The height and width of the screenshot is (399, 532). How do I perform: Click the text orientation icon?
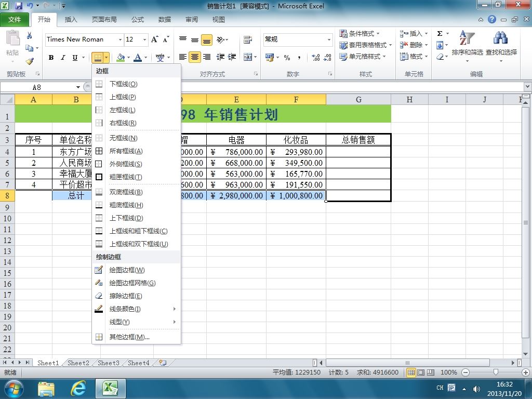pyautogui.click(x=220, y=39)
